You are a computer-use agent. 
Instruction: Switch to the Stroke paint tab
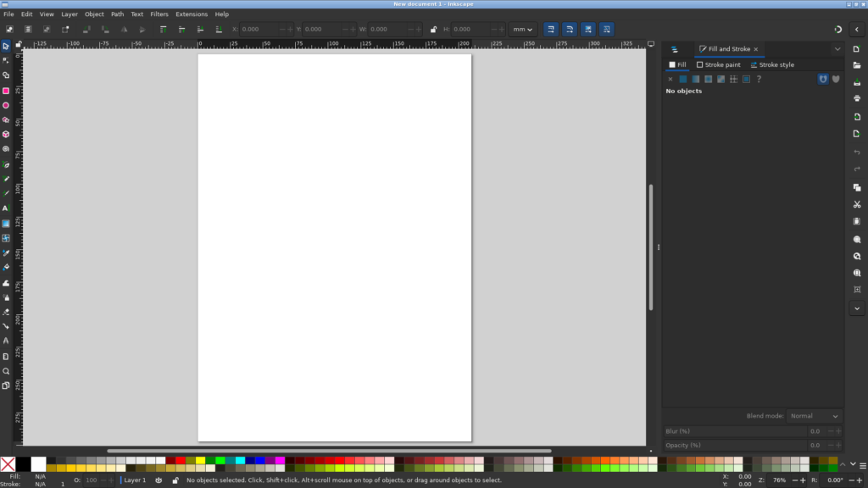[719, 64]
